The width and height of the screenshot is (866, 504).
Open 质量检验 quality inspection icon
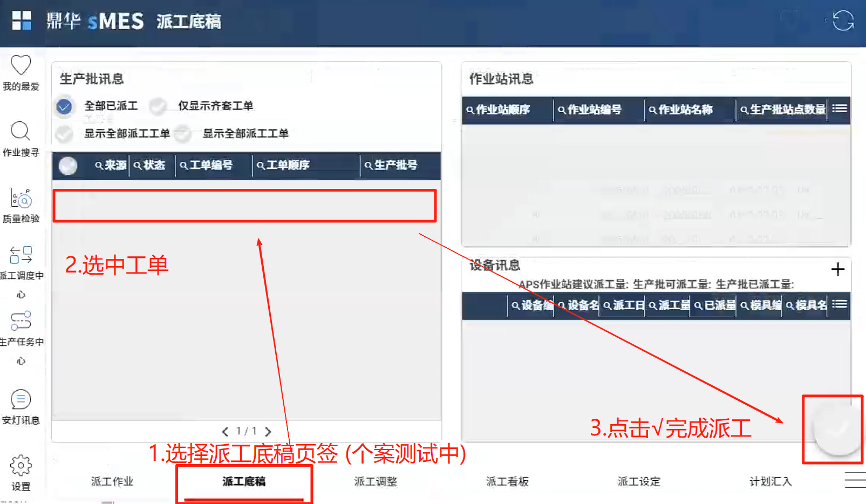click(x=21, y=199)
